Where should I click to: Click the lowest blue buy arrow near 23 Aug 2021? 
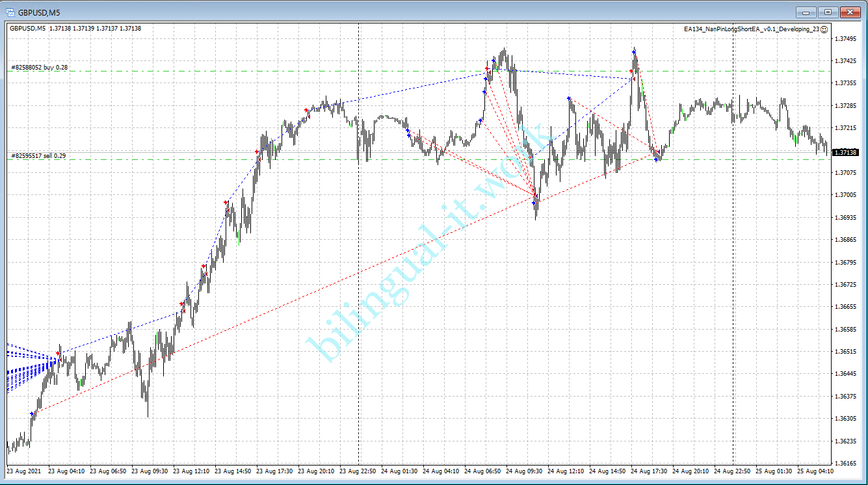pos(32,413)
